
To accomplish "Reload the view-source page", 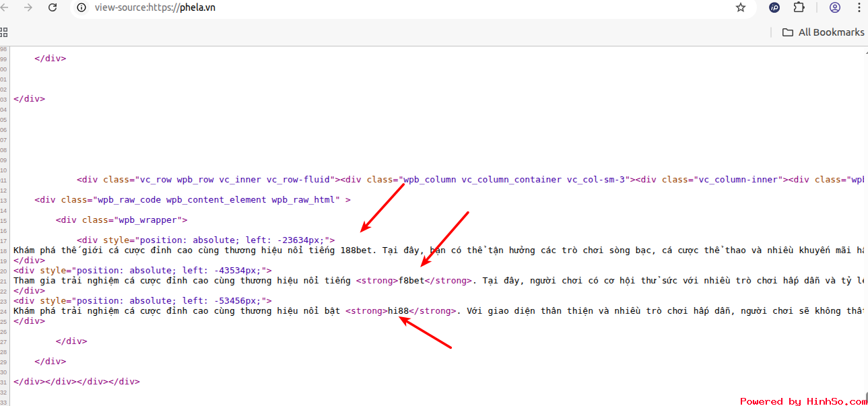I will [x=53, y=7].
